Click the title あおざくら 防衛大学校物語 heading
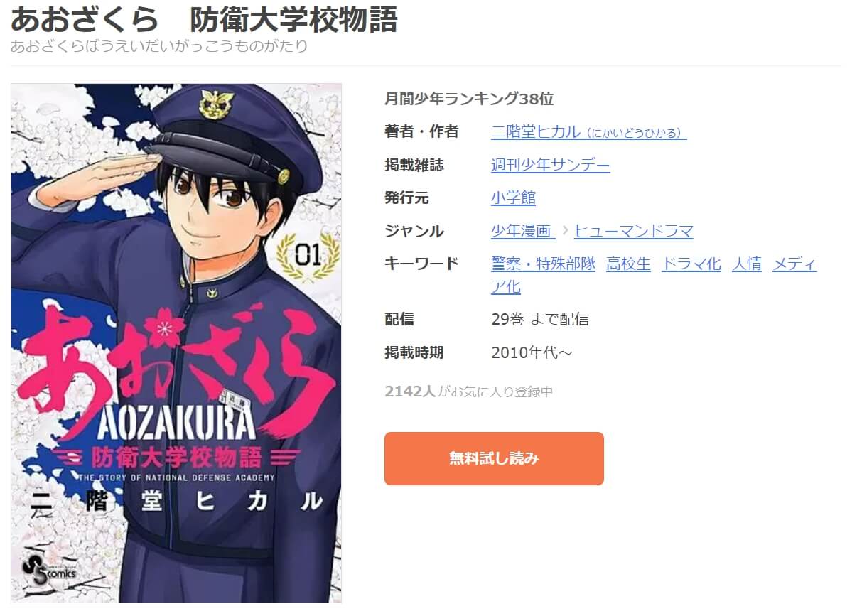Viewport: 857px width, 616px height. 204,20
